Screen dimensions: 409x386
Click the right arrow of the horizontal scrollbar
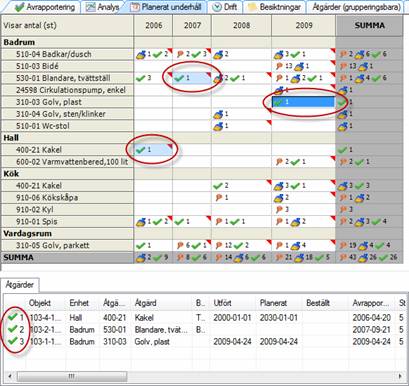[x=400, y=377]
